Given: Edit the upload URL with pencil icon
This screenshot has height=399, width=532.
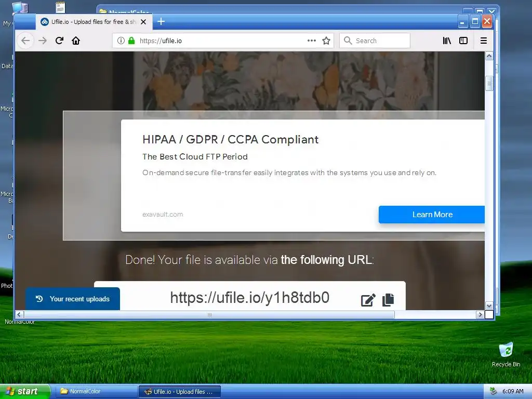Looking at the screenshot, I should click(x=368, y=300).
